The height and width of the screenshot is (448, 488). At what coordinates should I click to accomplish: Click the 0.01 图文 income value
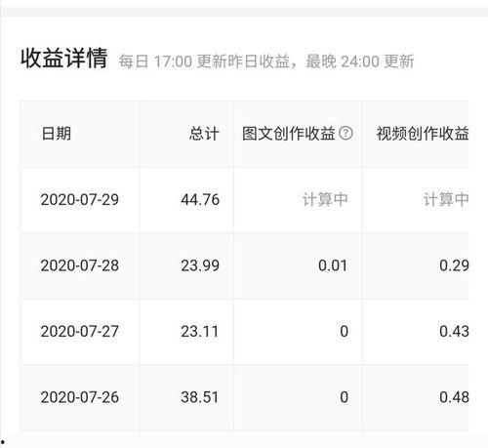(333, 265)
